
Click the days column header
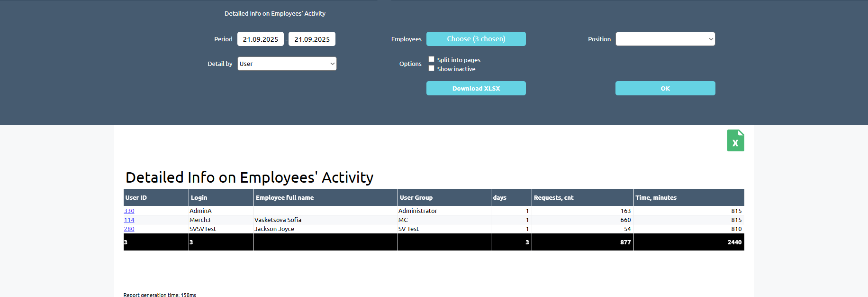click(x=499, y=198)
